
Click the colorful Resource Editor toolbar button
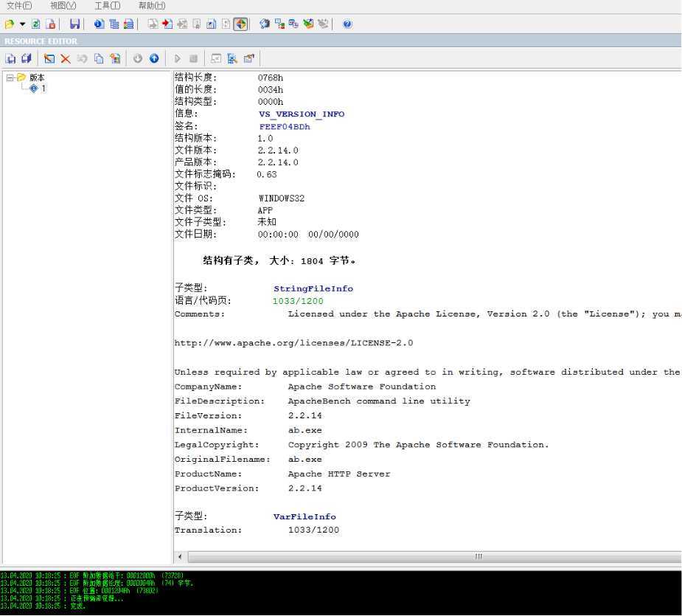point(241,24)
